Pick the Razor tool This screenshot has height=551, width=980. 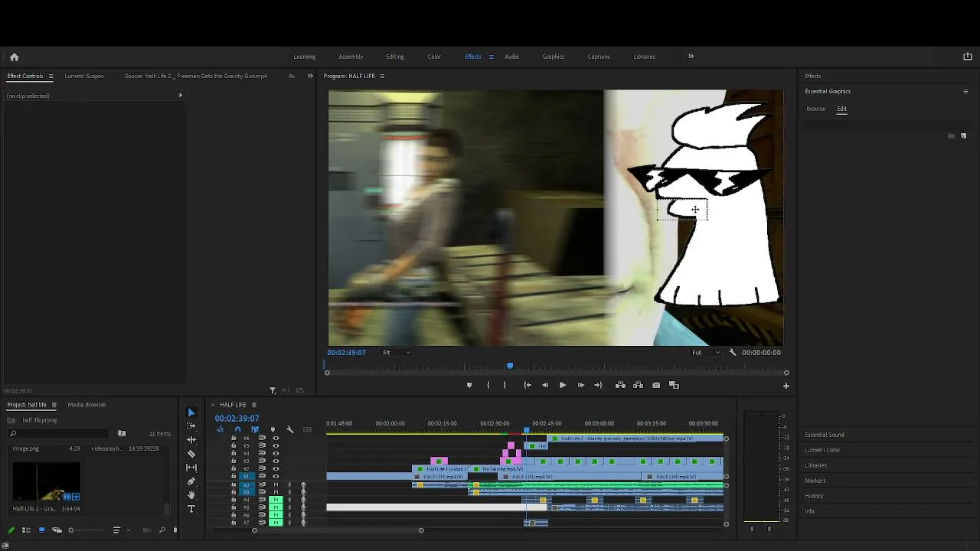tap(191, 454)
